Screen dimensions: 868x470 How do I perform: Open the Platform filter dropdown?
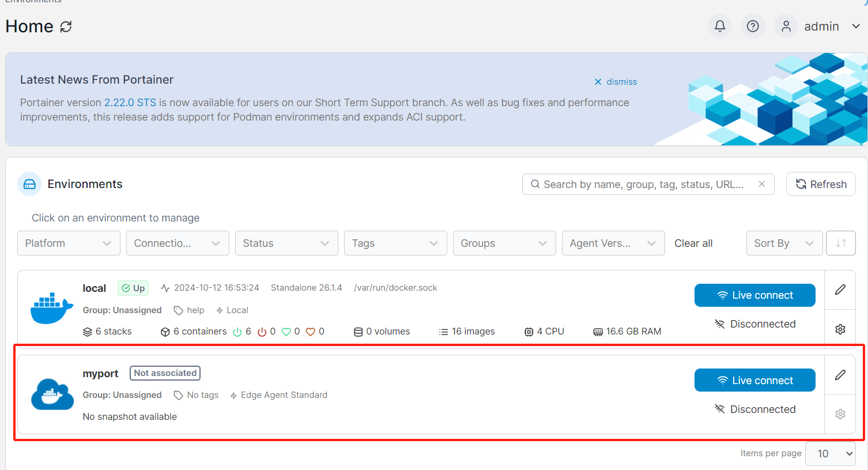69,243
